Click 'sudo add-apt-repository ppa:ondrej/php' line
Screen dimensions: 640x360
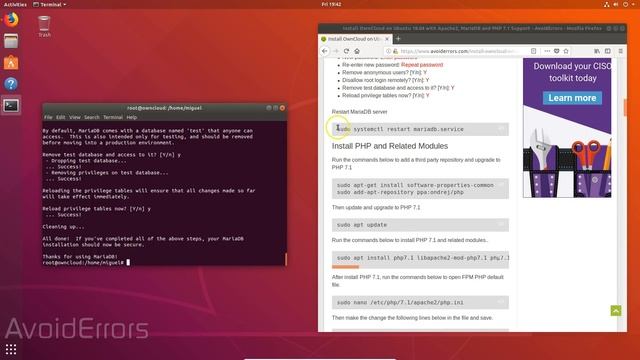pyautogui.click(x=400, y=192)
